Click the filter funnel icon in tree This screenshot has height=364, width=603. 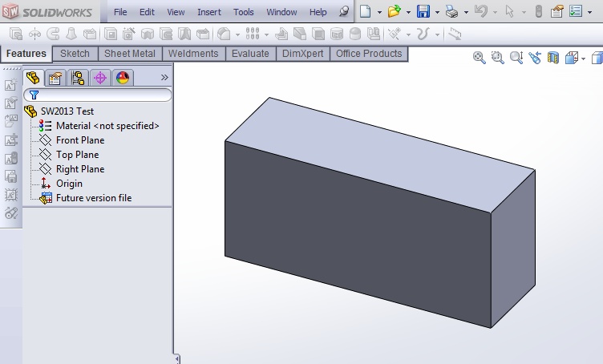click(x=34, y=95)
